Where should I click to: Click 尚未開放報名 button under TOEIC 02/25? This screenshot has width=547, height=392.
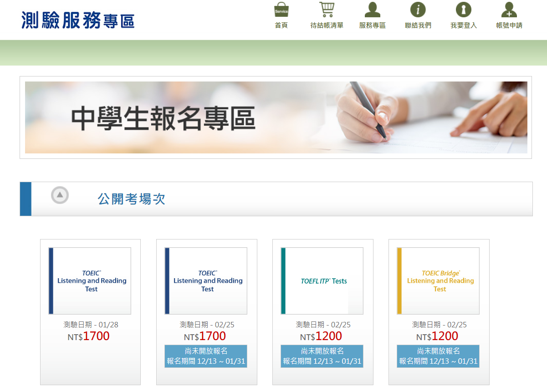coord(206,356)
